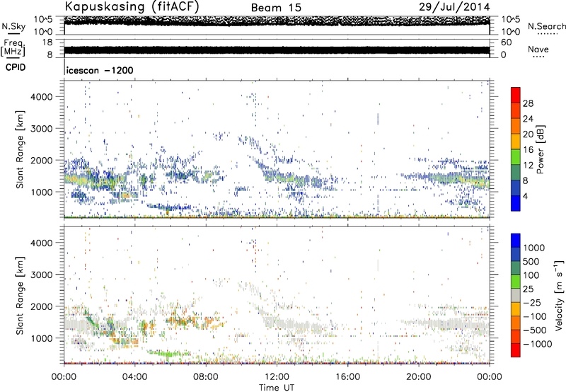Click the 2000 tick on the power panel
Screen dimensions: 566x392
pyautogui.click(x=42, y=160)
